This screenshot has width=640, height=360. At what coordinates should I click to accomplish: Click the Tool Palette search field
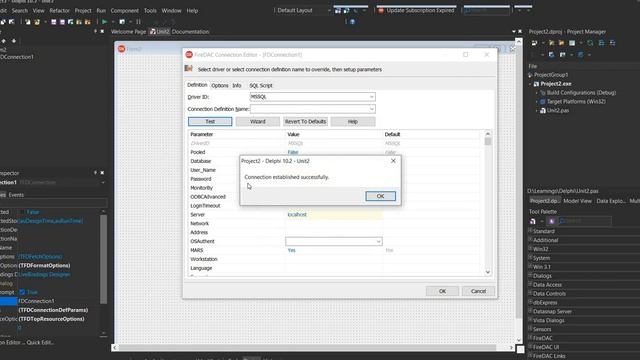click(x=585, y=221)
